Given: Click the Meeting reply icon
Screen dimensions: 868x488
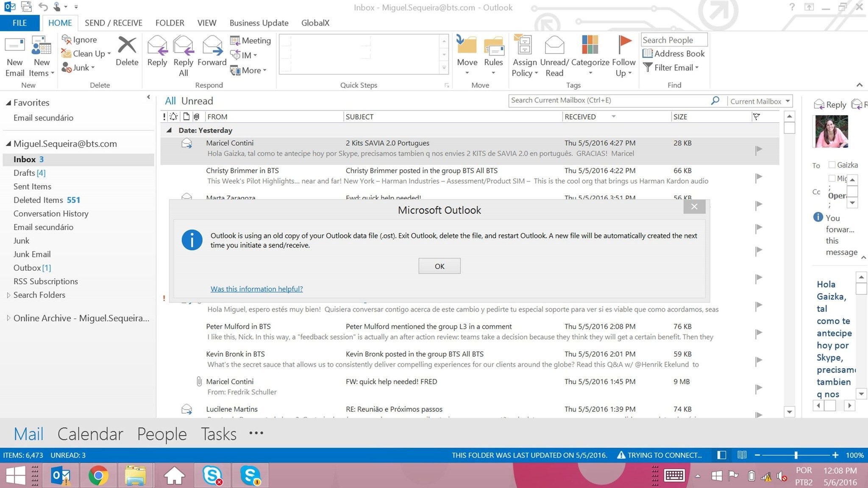Looking at the screenshot, I should pyautogui.click(x=235, y=40).
